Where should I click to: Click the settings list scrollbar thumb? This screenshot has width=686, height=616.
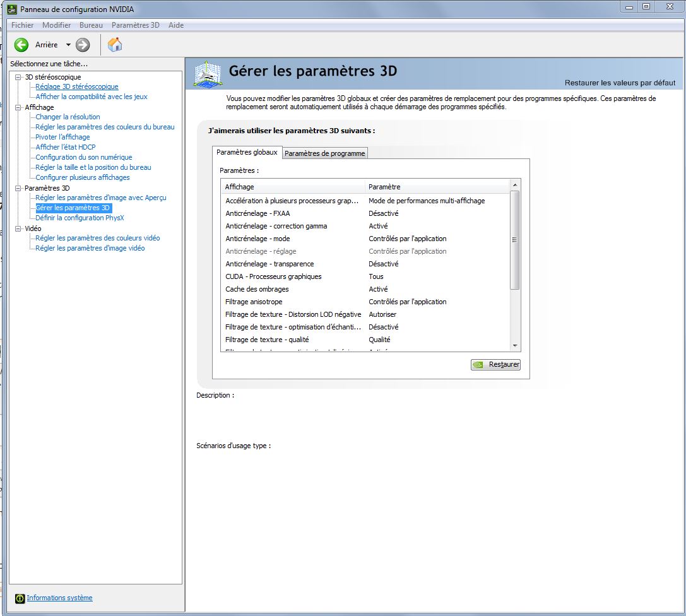coord(515,240)
